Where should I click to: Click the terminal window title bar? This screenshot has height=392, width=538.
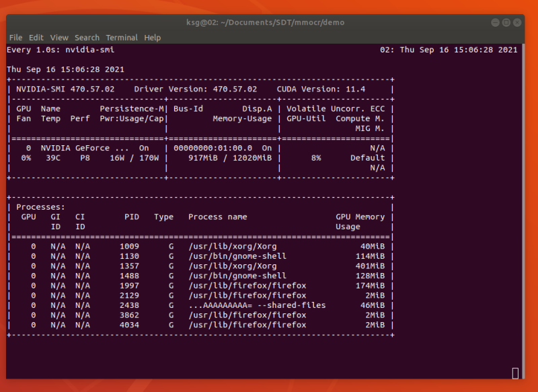click(269, 22)
